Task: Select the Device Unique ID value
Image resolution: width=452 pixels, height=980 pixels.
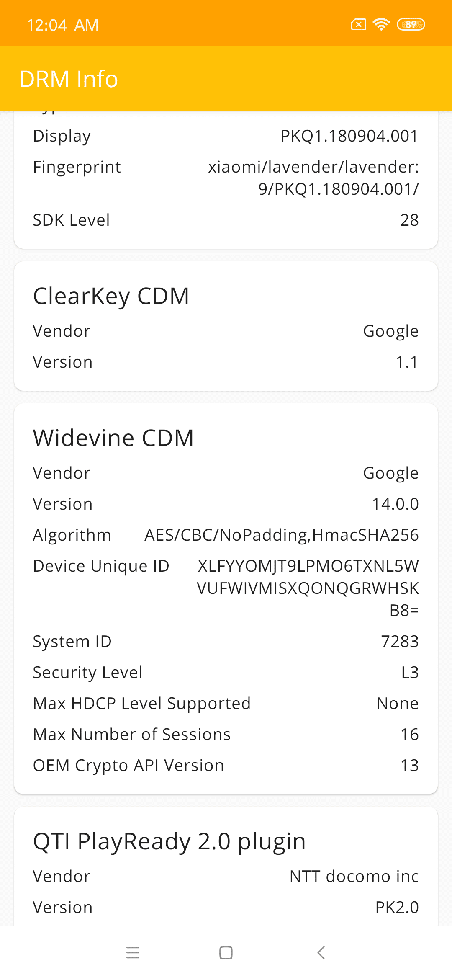Action: point(308,588)
